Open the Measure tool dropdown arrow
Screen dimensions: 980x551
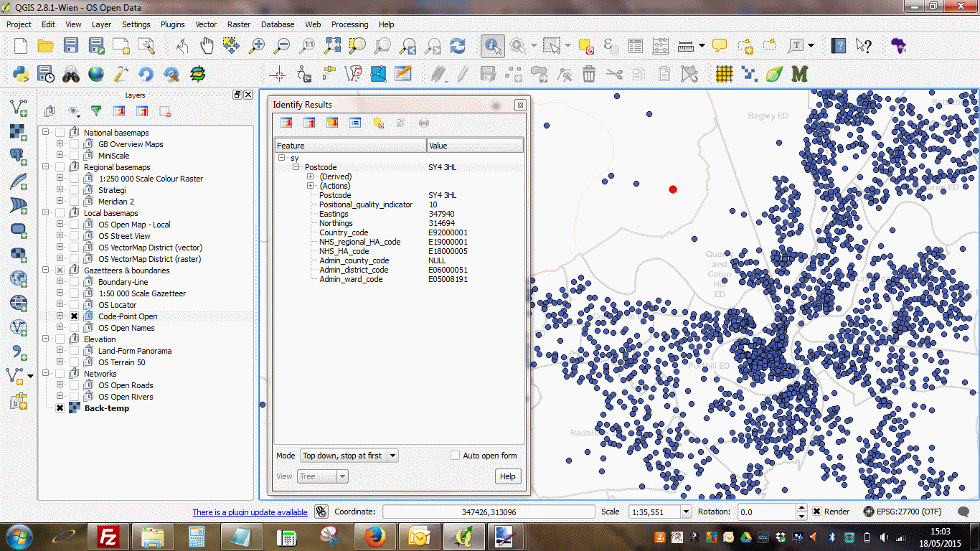[x=702, y=46]
